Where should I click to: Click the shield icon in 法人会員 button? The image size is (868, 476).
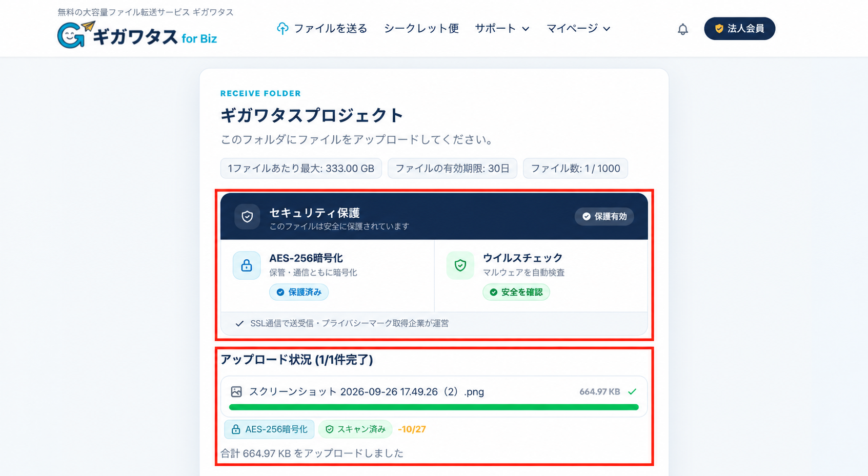[719, 29]
